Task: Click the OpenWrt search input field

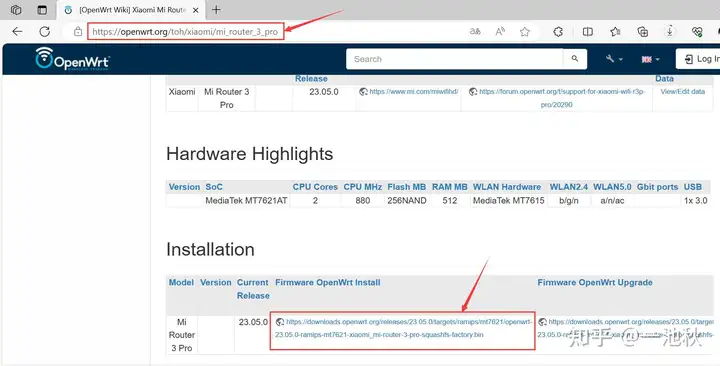Action: [455, 59]
